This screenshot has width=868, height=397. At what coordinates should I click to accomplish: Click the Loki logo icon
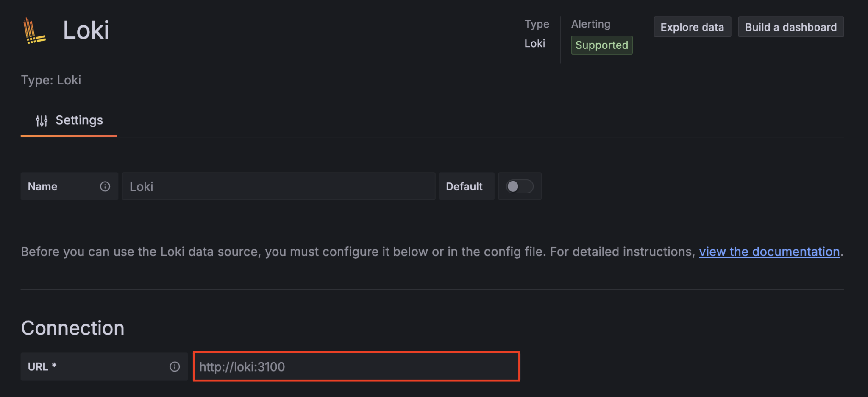[x=33, y=31]
